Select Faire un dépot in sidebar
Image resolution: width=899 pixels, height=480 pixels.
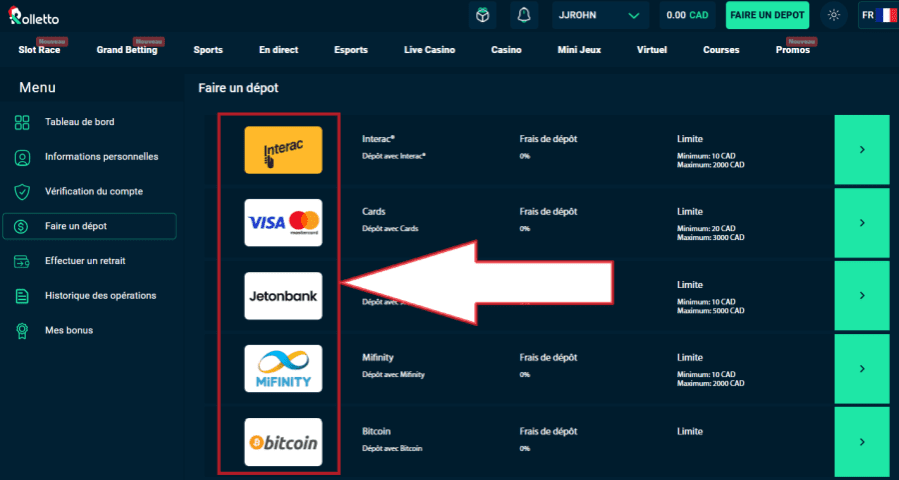pos(89,226)
